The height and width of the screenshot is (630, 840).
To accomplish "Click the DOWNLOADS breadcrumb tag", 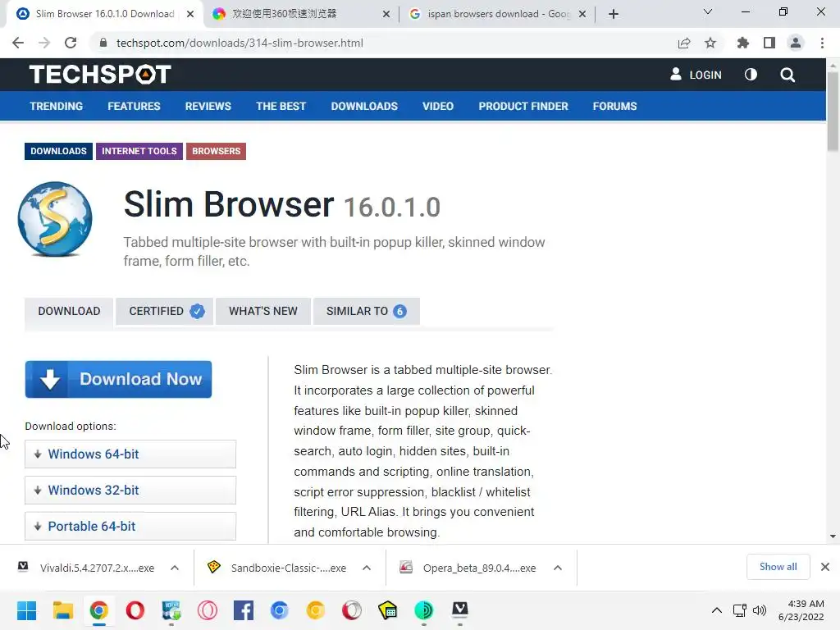I will click(58, 151).
